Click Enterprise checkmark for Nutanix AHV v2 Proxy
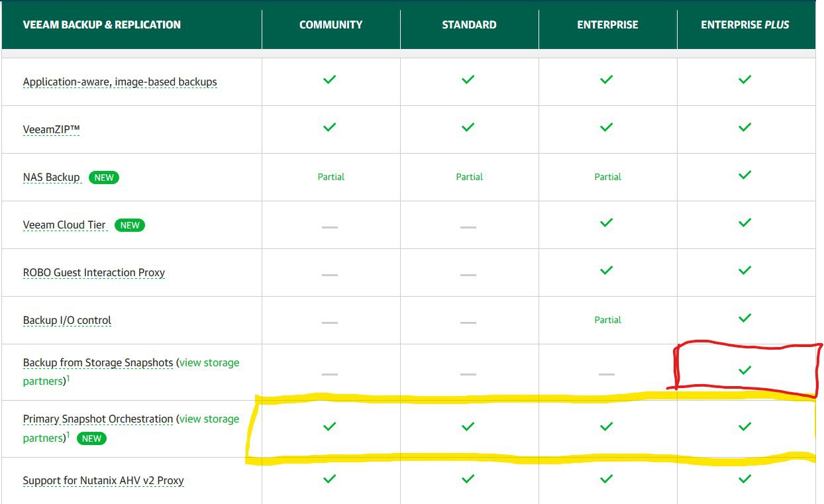This screenshot has width=824, height=504. tap(607, 478)
